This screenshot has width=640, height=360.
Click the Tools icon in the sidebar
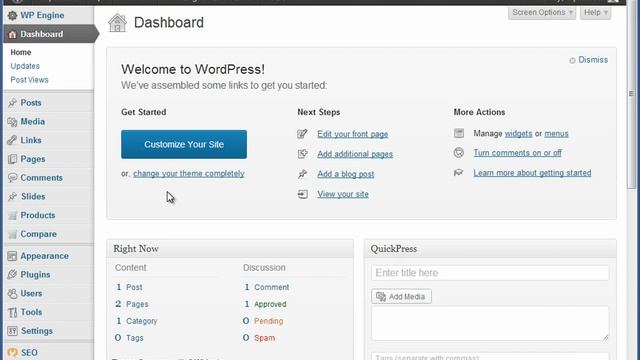[x=12, y=312]
